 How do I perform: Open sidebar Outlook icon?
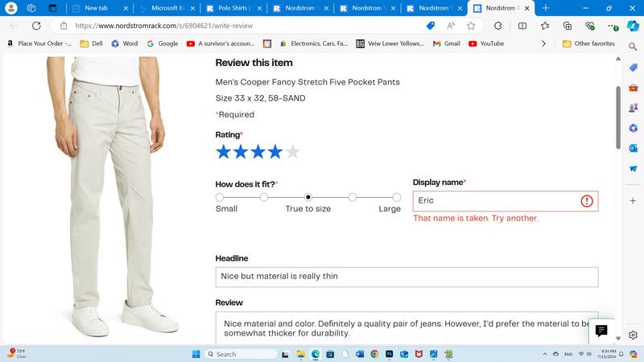pyautogui.click(x=633, y=148)
